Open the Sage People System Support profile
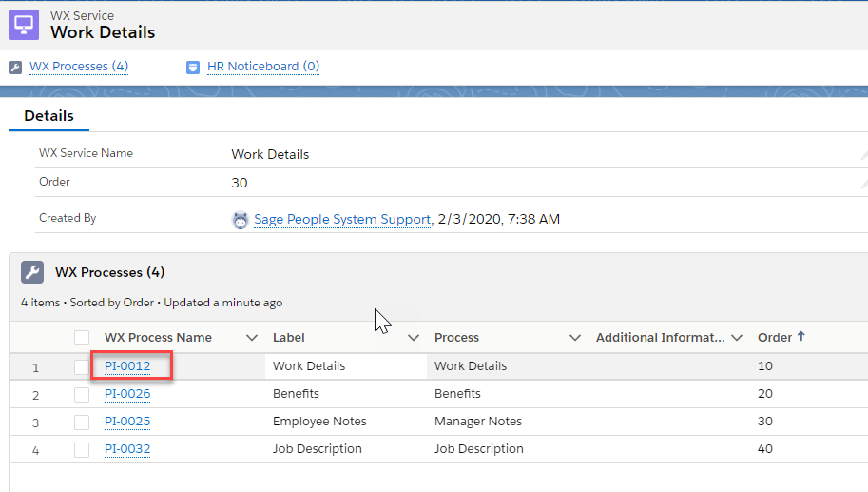The image size is (868, 492). (342, 220)
